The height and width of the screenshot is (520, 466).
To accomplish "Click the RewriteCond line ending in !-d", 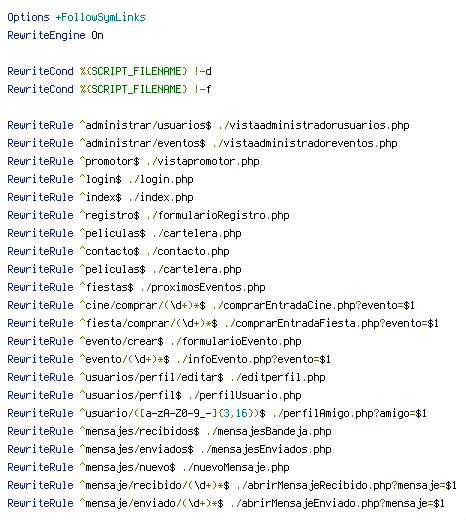I will [109, 71].
